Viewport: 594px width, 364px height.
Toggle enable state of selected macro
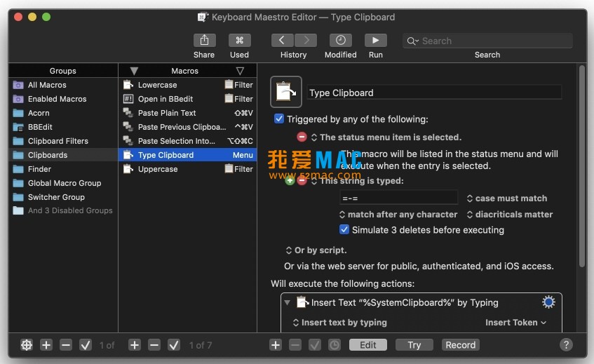point(174,344)
